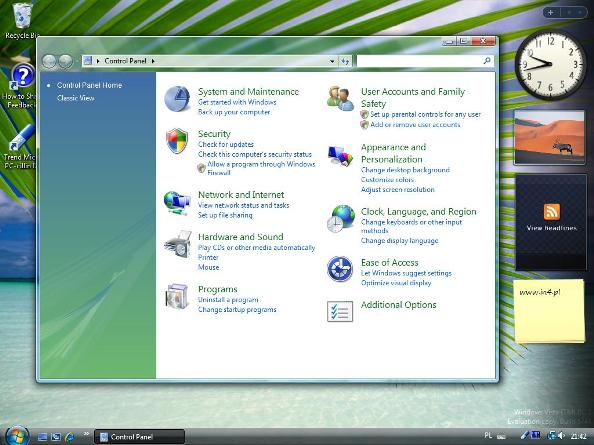Click Back up your computer link
Viewport: 594px width, 445px height.
[x=234, y=112]
